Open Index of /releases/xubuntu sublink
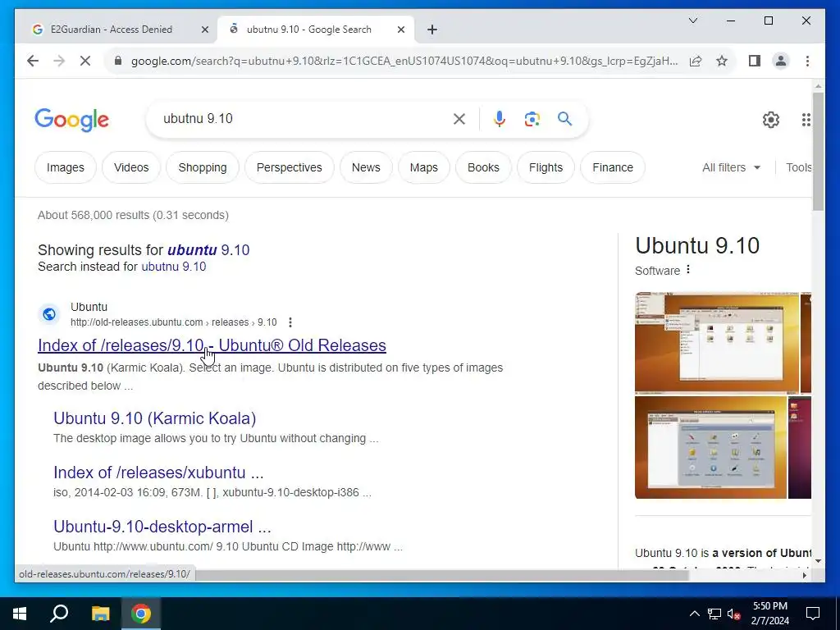Screen dimensions: 840x630 tap(158, 472)
